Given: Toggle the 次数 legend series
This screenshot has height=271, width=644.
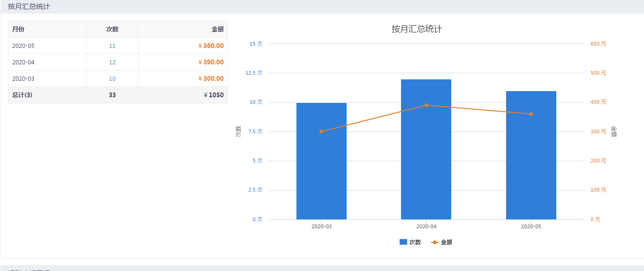Looking at the screenshot, I should pos(410,242).
